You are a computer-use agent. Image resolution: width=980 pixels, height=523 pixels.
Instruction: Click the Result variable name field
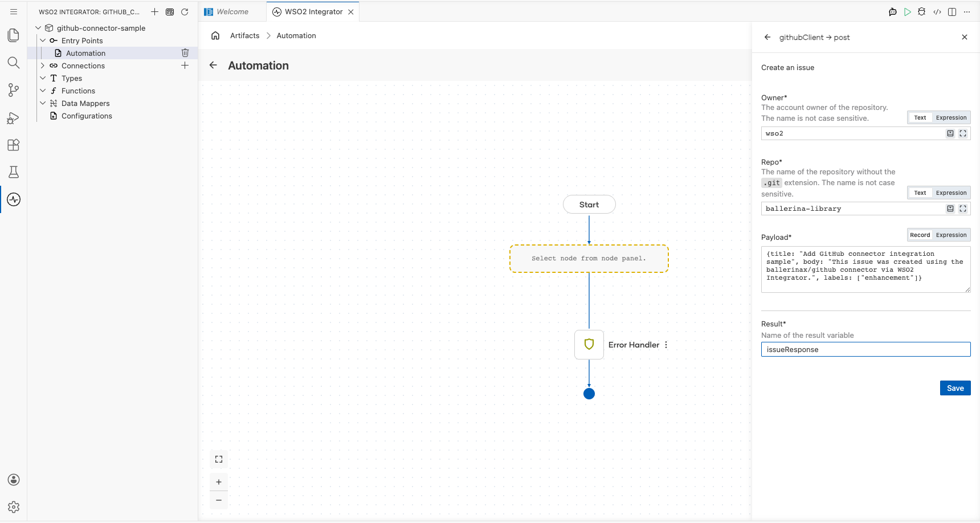pyautogui.click(x=865, y=349)
